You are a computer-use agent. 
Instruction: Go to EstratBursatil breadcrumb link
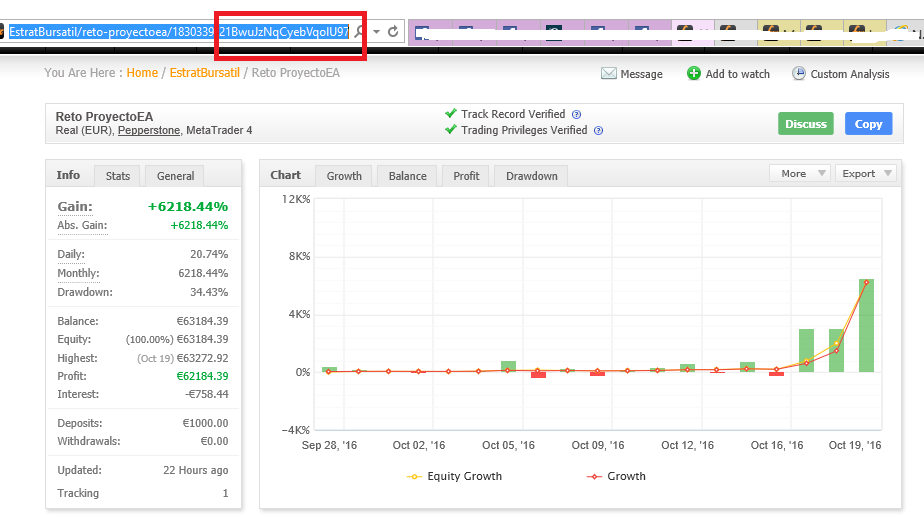click(205, 73)
